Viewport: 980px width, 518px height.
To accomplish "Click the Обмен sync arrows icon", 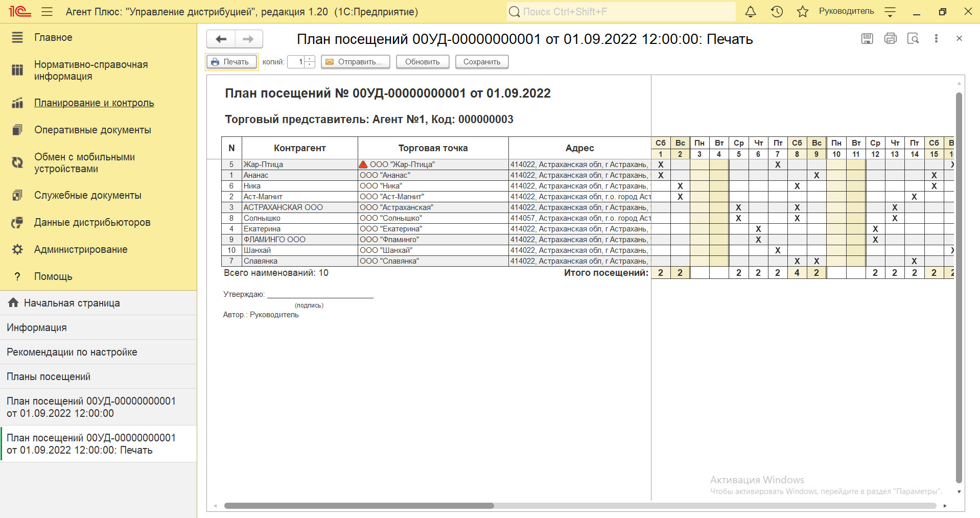I will click(x=17, y=163).
